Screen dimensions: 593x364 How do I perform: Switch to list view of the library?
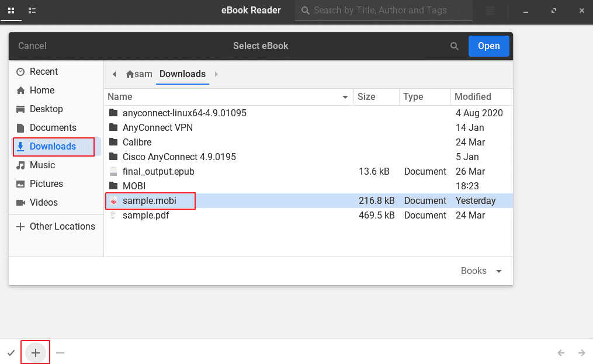pyautogui.click(x=32, y=11)
